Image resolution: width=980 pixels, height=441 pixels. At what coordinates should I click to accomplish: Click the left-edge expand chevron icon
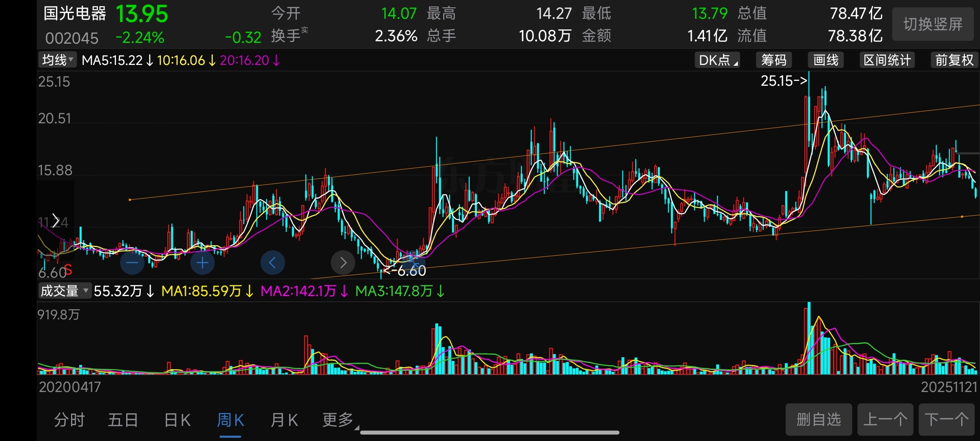(x=56, y=221)
